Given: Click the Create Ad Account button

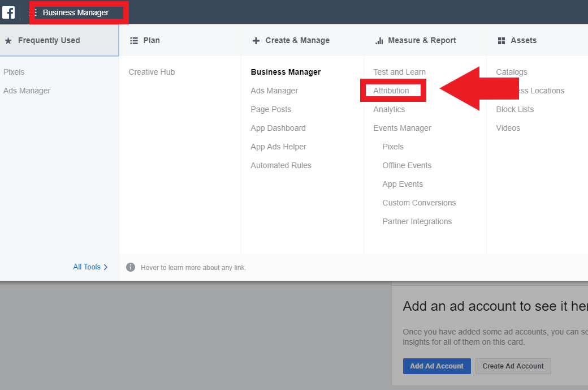Looking at the screenshot, I should [513, 366].
